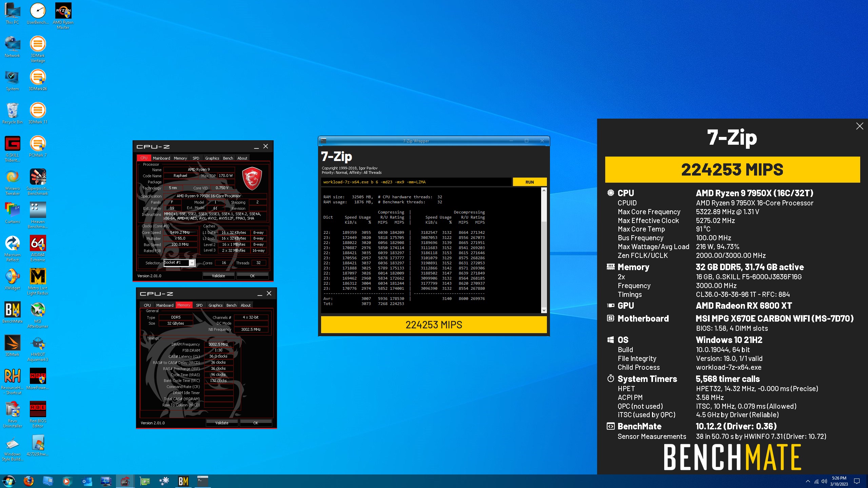
Task: Click the 224253 MIPS result bar in 7-Zip wrapper
Action: pos(434,325)
